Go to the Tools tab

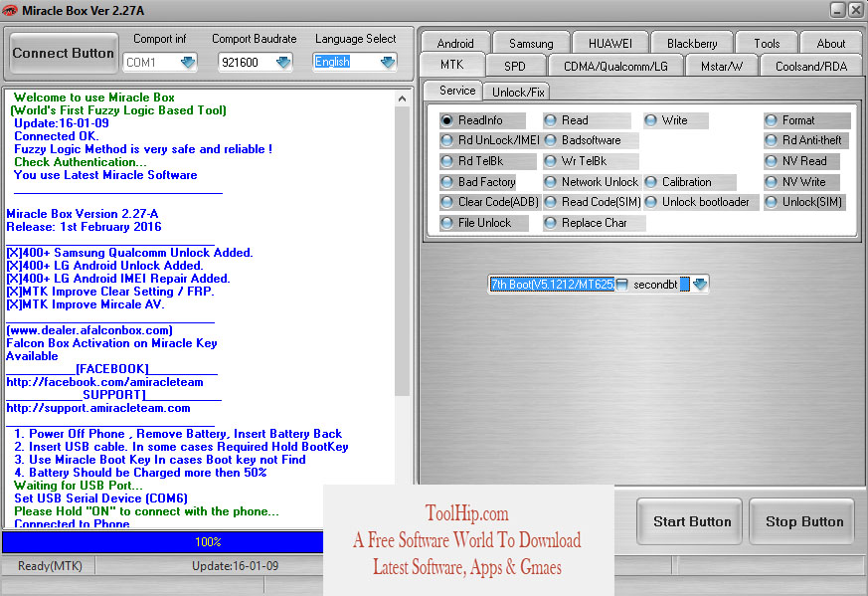tap(767, 43)
